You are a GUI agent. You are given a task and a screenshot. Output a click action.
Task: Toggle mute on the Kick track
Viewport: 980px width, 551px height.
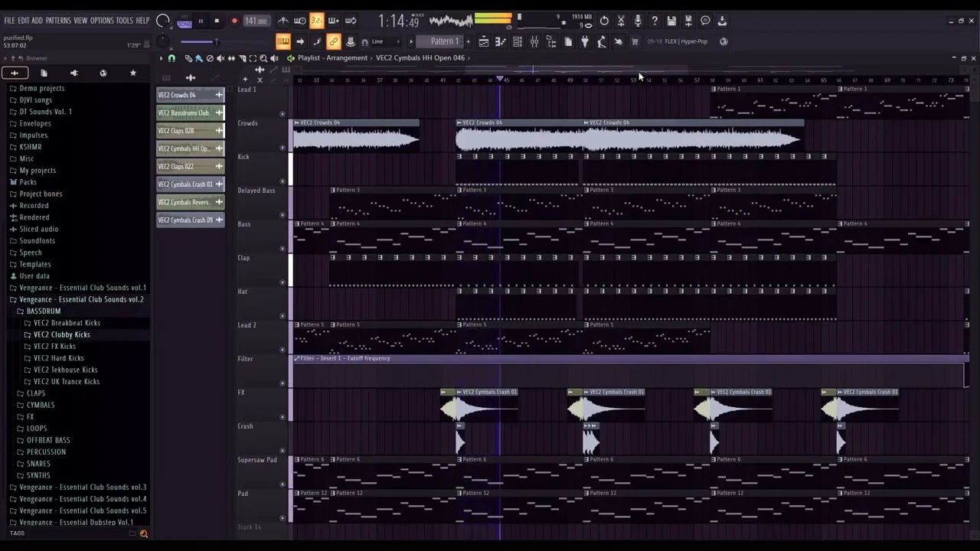point(283,181)
